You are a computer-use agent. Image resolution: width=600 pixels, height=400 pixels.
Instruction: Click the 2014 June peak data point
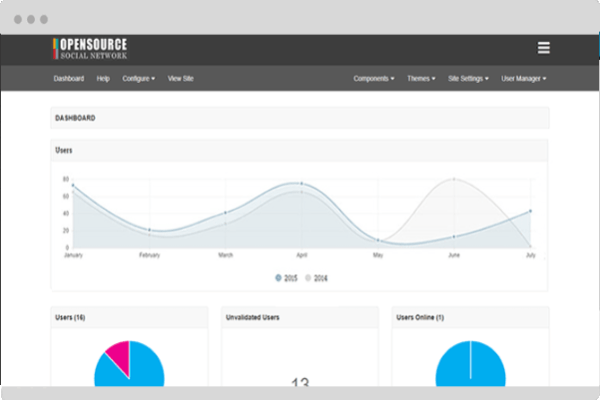pos(454,179)
